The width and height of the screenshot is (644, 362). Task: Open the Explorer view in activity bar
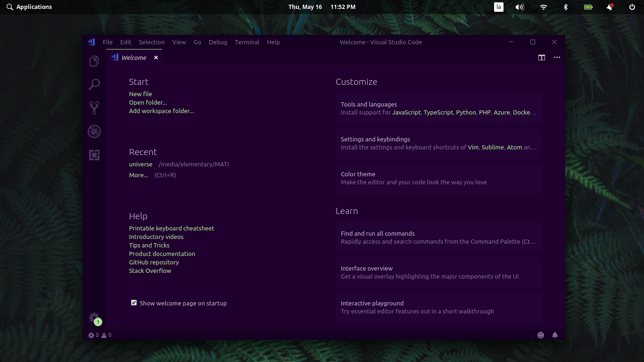[x=94, y=61]
